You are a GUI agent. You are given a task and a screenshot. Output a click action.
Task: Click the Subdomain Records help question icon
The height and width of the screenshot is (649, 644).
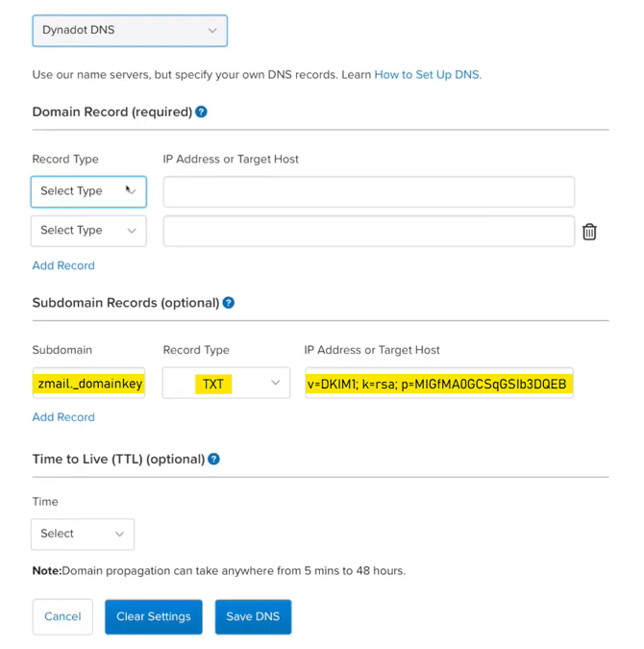[229, 303]
